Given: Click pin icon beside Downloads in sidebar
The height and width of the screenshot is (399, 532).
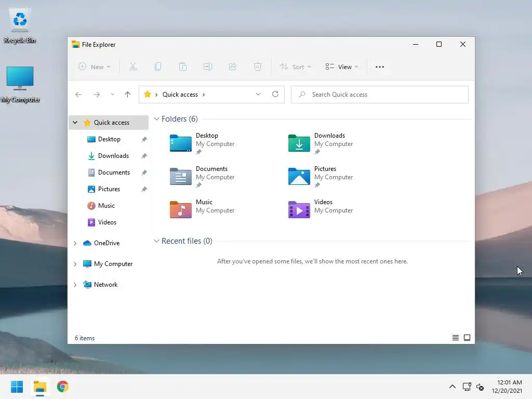Looking at the screenshot, I should click(144, 156).
